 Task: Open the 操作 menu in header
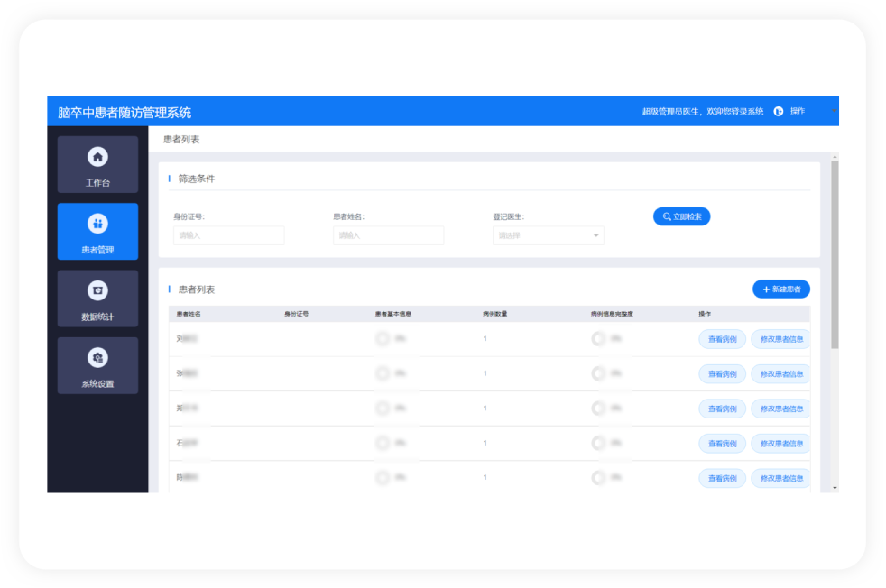tap(798, 111)
